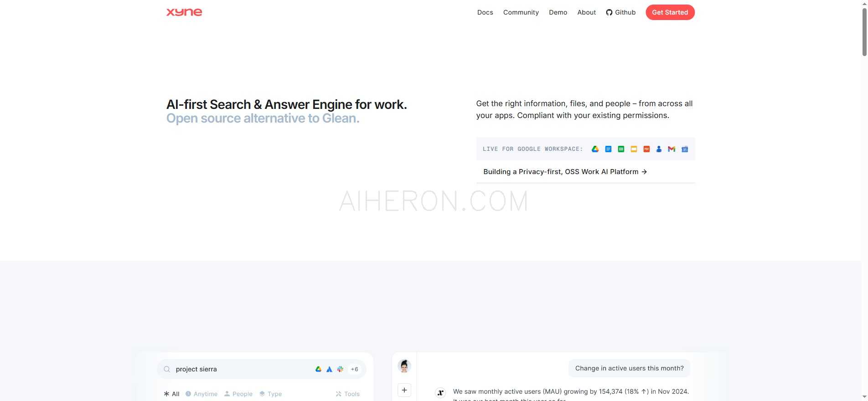Click LIVE FOR GOOGLE WORKSPACE label

coord(532,149)
